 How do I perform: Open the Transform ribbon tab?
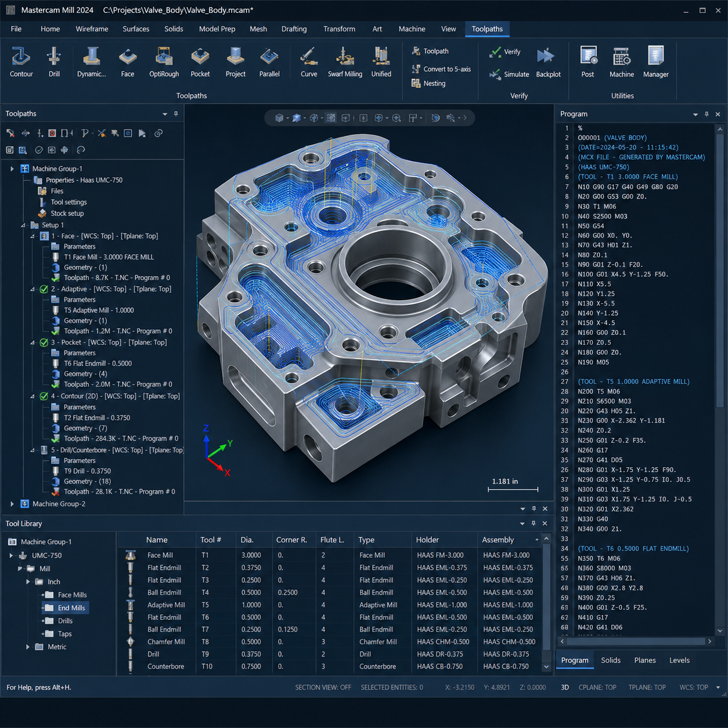[339, 29]
